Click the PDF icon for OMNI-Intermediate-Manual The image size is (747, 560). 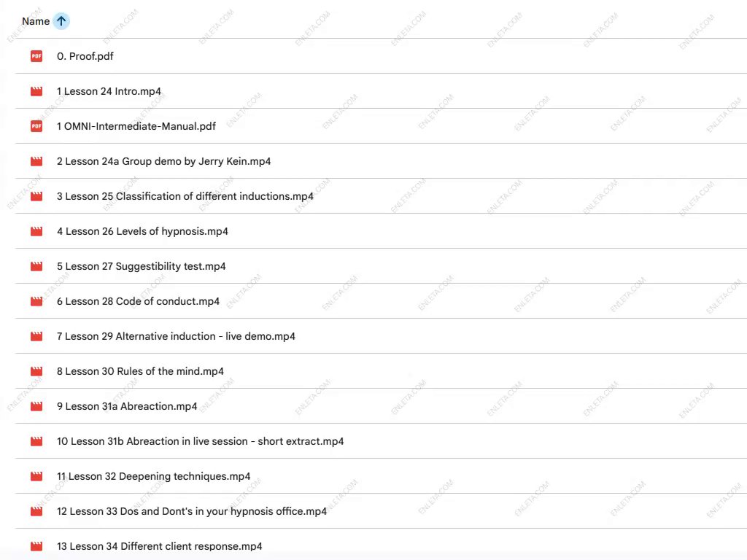(36, 126)
